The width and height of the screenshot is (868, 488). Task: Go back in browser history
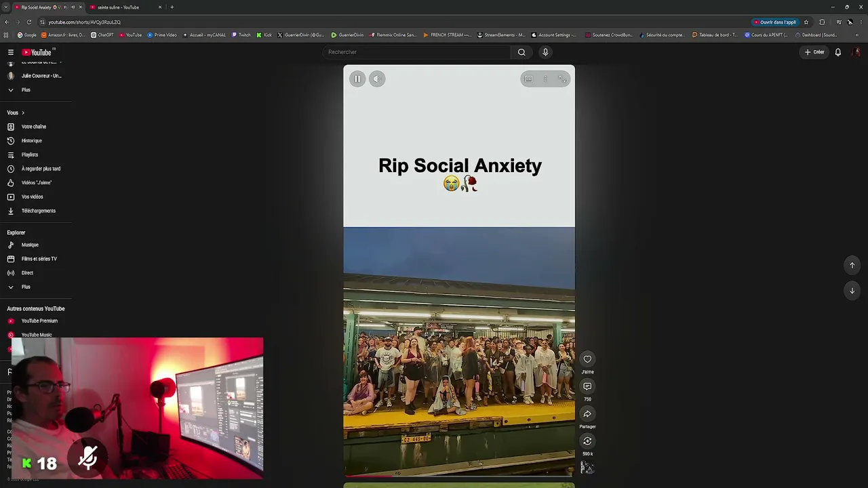coord(7,22)
